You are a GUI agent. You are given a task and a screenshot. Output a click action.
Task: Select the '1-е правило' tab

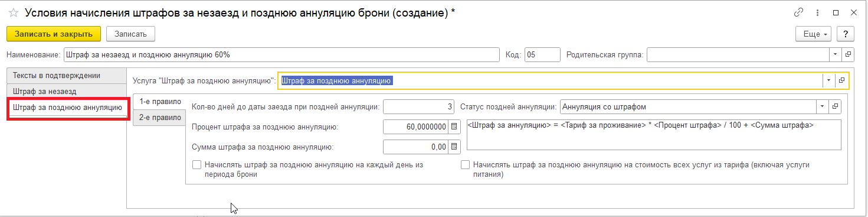[160, 102]
